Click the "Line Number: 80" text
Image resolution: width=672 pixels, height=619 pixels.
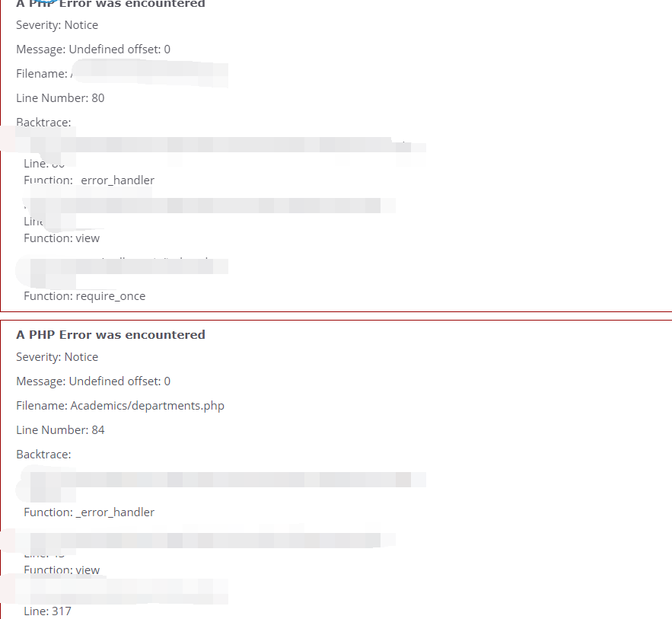click(60, 98)
